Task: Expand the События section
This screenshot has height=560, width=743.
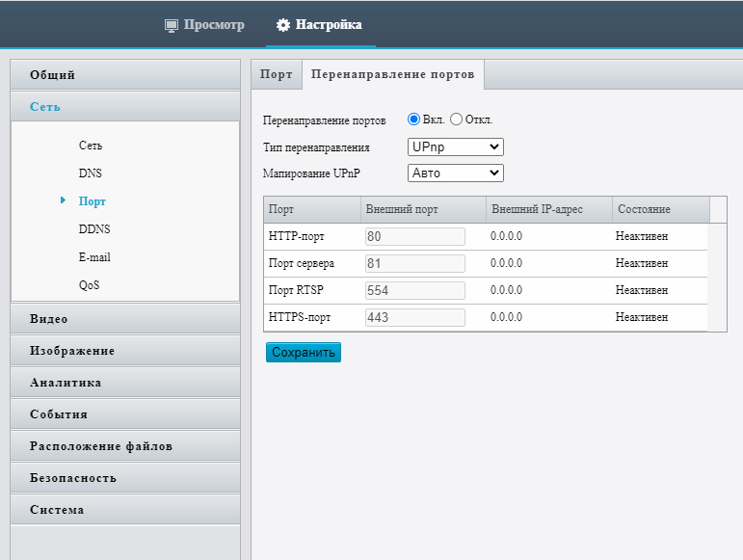Action: click(125, 414)
